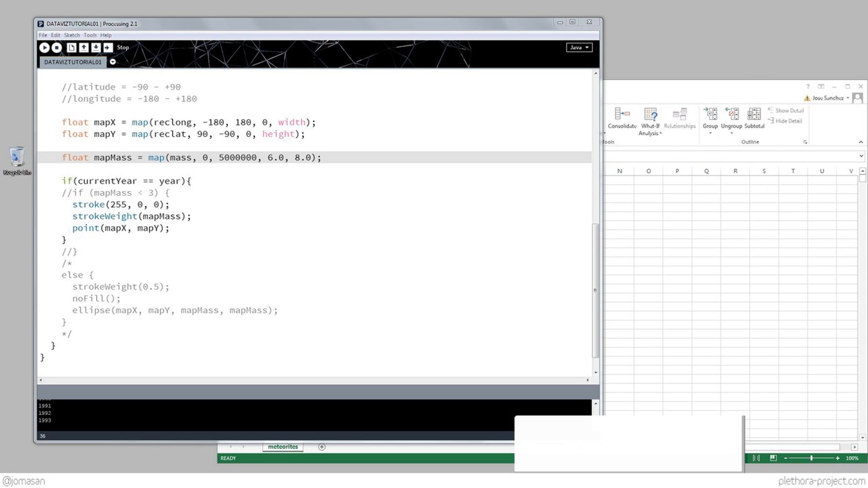Save sketch using the down-arrow icon
Viewport: 868px width, 488px height.
coord(96,47)
